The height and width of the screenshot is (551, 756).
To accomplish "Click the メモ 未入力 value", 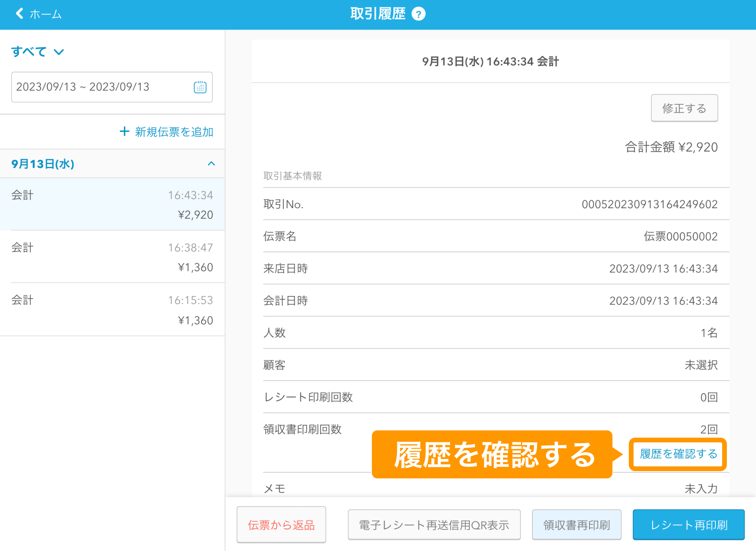I will pos(701,489).
